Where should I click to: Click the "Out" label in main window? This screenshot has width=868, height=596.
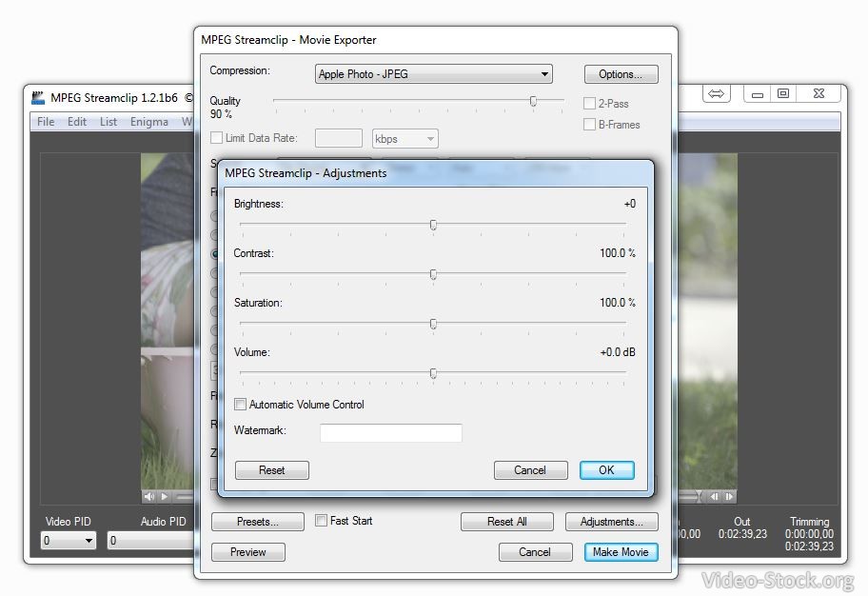tap(742, 522)
